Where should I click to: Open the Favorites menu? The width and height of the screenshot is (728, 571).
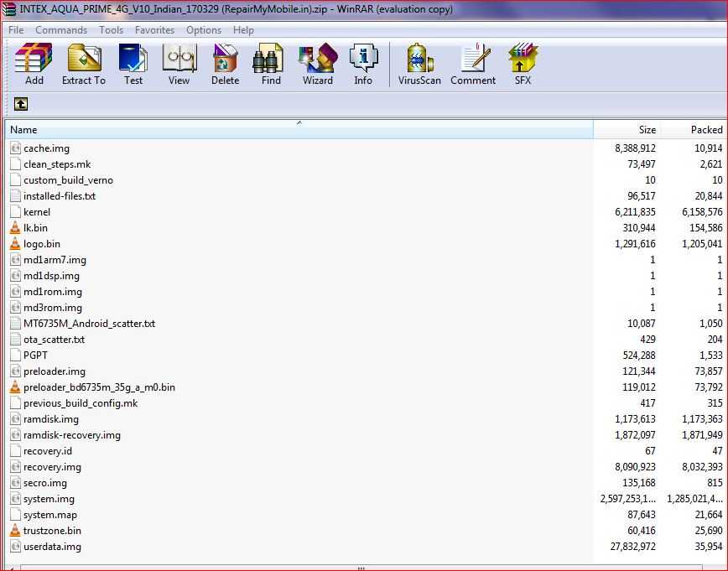pyautogui.click(x=154, y=30)
